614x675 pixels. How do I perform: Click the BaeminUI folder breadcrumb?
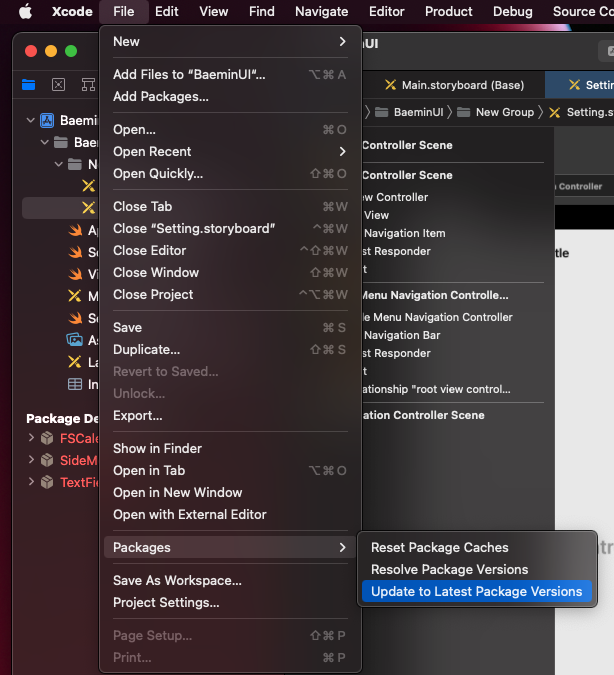tap(409, 112)
